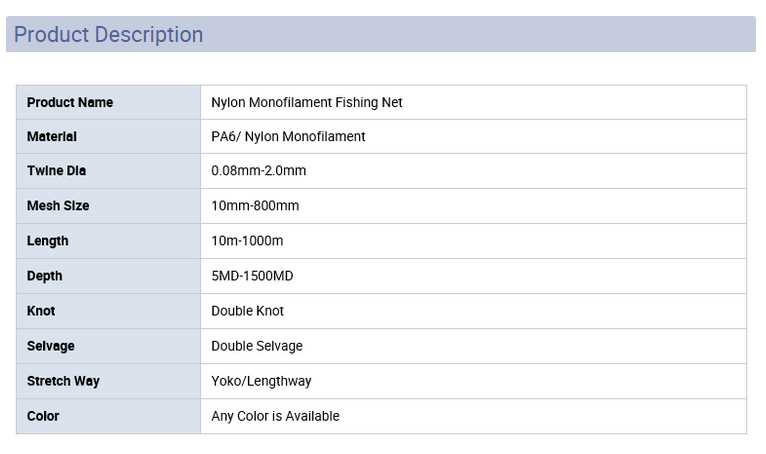
Task: Click the Yoko/Lengthway value
Action: click(261, 381)
